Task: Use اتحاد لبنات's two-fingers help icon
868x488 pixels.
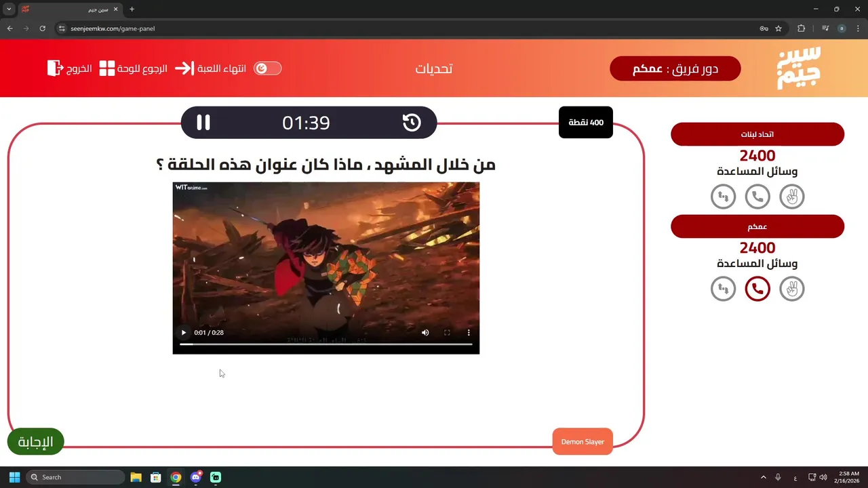Action: (792, 197)
